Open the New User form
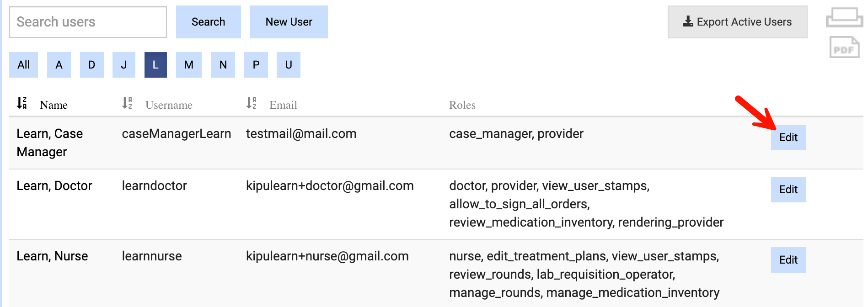The image size is (868, 307). [289, 22]
